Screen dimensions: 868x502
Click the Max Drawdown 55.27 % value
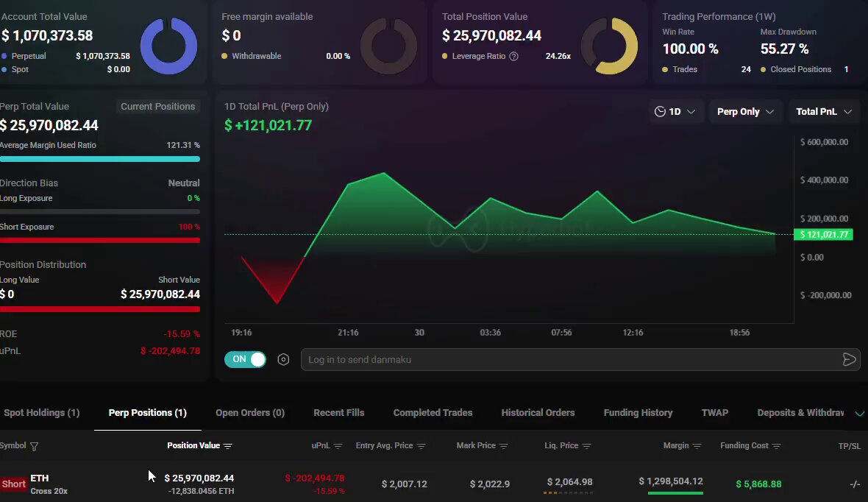click(784, 49)
